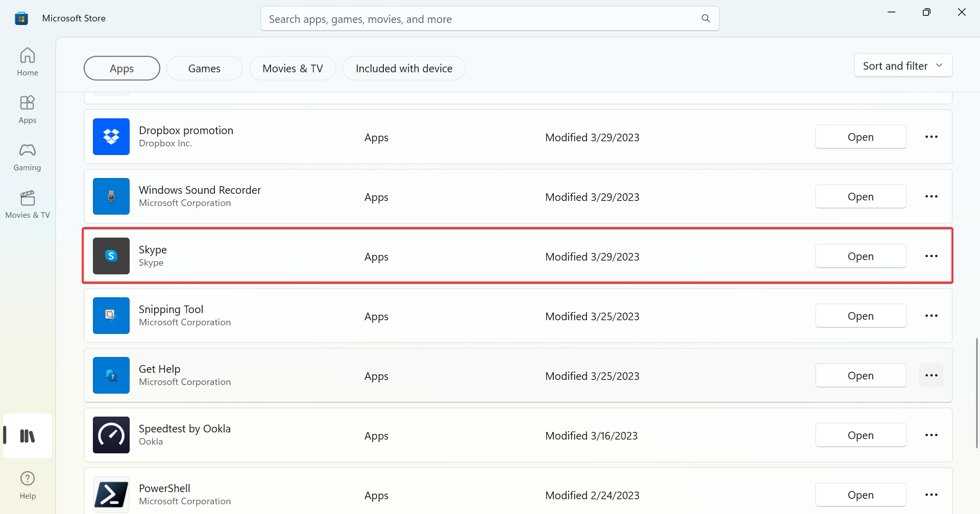Open more options for Snipping Tool
Image resolution: width=980 pixels, height=514 pixels.
click(932, 316)
